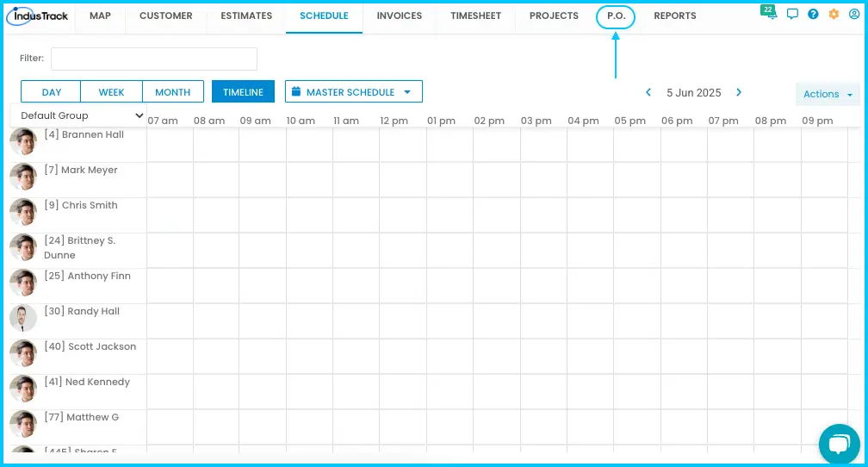Screen dimensions: 868x467
Task: Select the TIMELINE view button
Action: click(243, 92)
